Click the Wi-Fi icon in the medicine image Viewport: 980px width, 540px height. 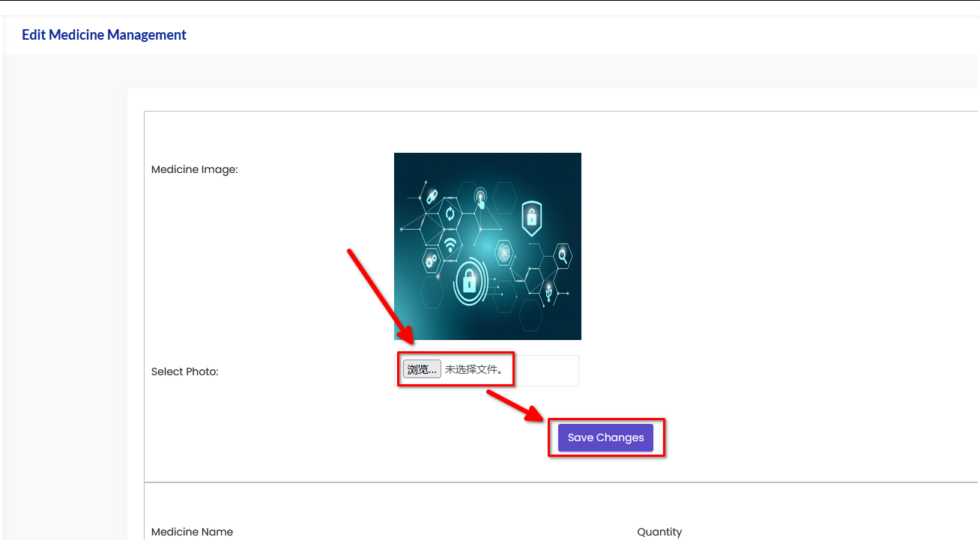pyautogui.click(x=450, y=245)
